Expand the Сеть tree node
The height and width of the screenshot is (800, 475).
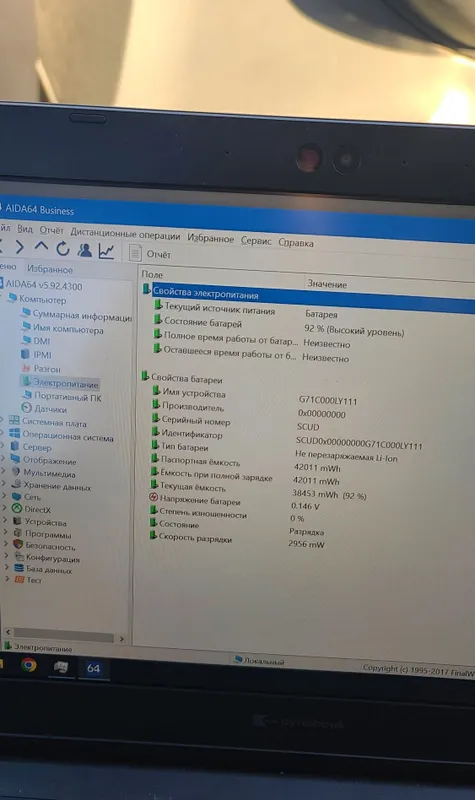click(x=4, y=495)
